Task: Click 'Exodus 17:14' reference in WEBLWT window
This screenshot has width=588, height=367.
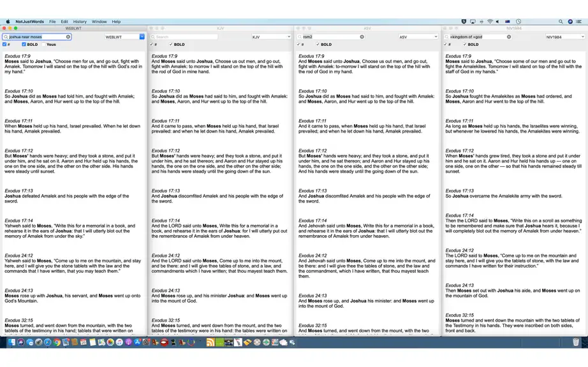Action: pos(18,220)
